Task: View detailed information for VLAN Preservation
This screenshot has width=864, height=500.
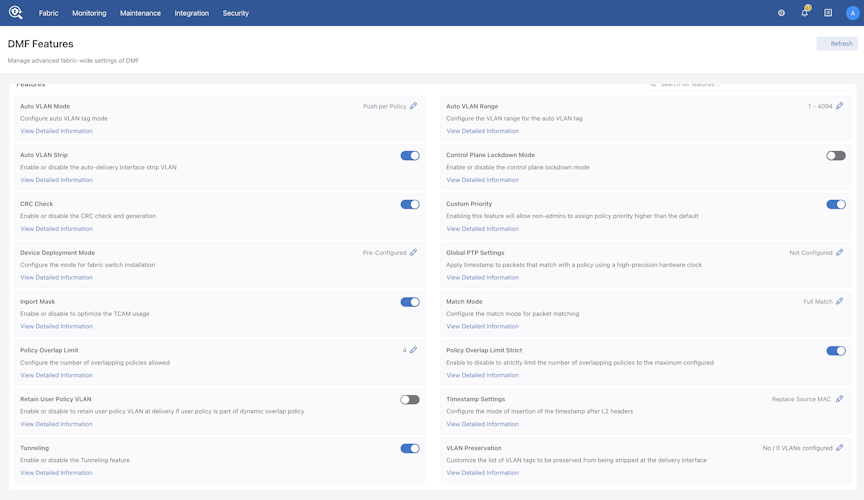Action: pos(482,473)
